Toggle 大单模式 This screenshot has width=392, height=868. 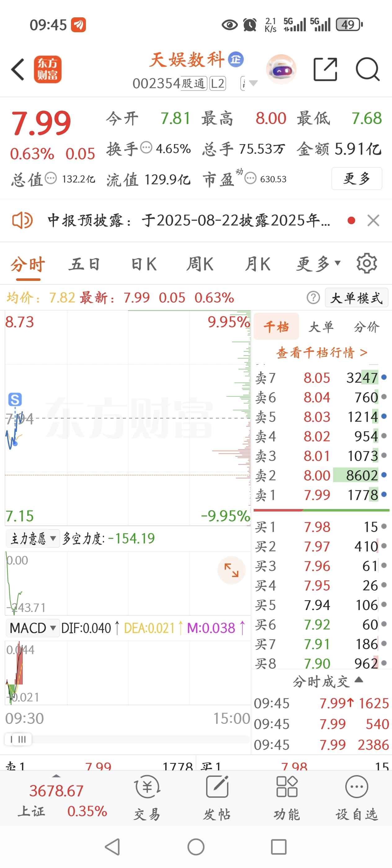click(x=357, y=298)
